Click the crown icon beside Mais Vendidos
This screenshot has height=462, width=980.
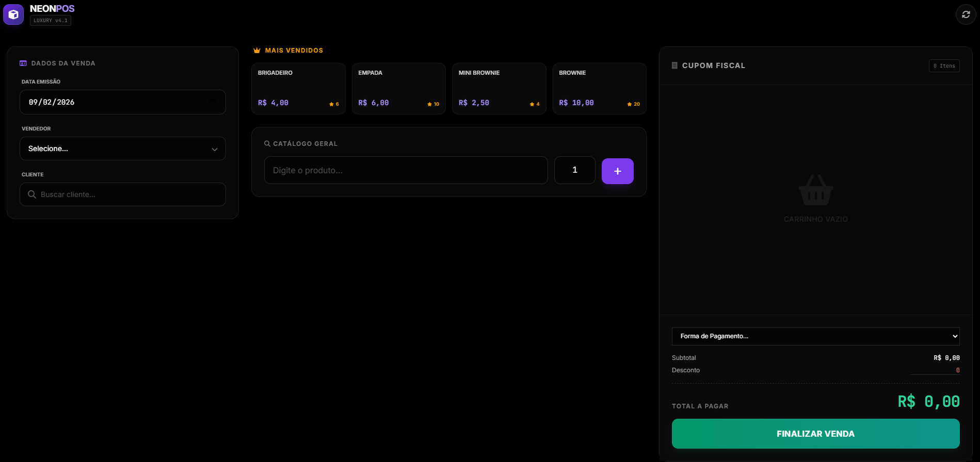[257, 51]
